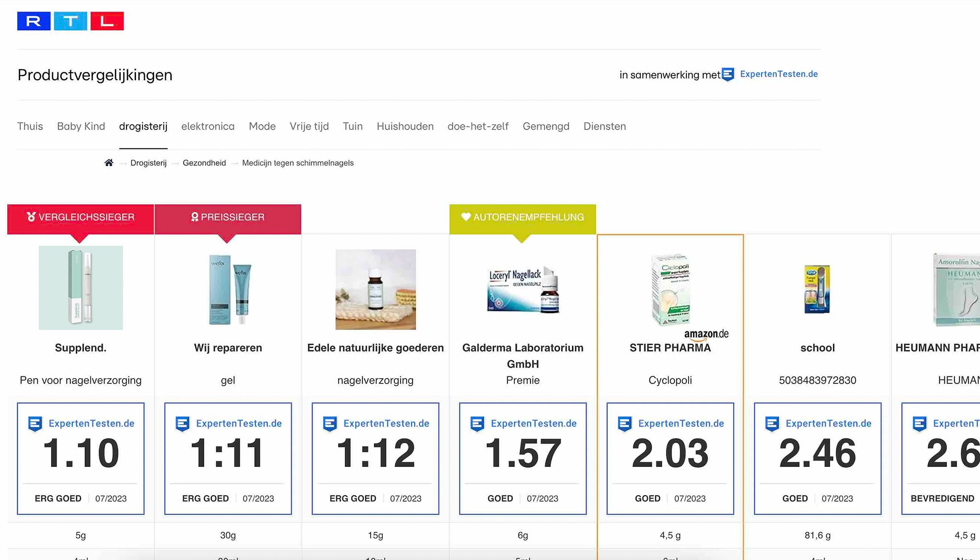The image size is (980, 560).
Task: Click the home breadcrumb icon
Action: [109, 163]
